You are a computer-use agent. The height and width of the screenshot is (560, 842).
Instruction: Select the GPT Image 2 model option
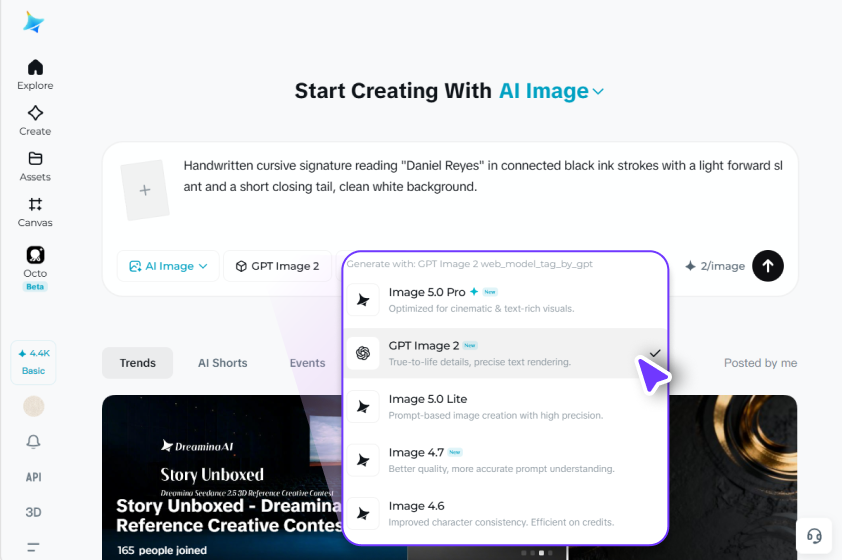(505, 353)
